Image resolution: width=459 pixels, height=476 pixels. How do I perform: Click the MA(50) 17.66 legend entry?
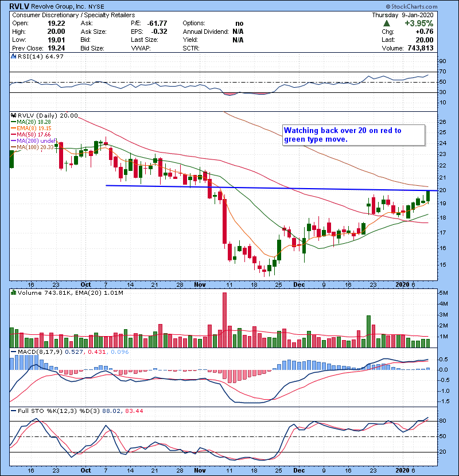coord(34,135)
